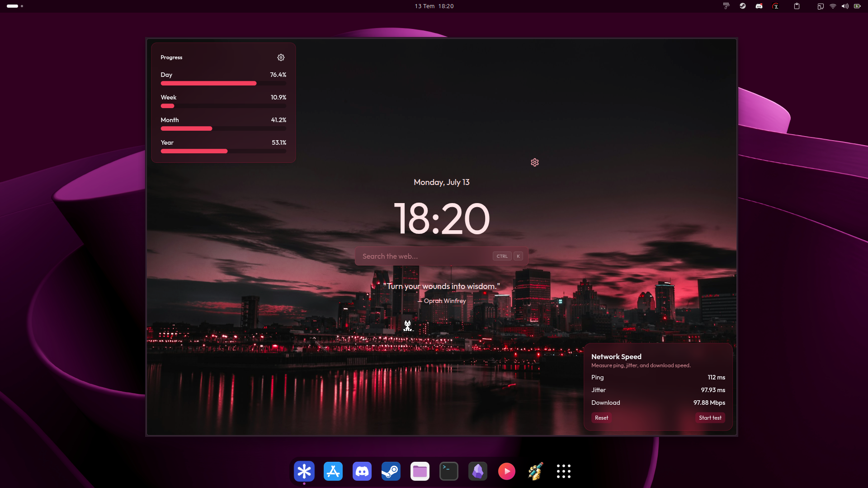Open paint roller tray icon
This screenshot has width=868, height=488.
[726, 6]
